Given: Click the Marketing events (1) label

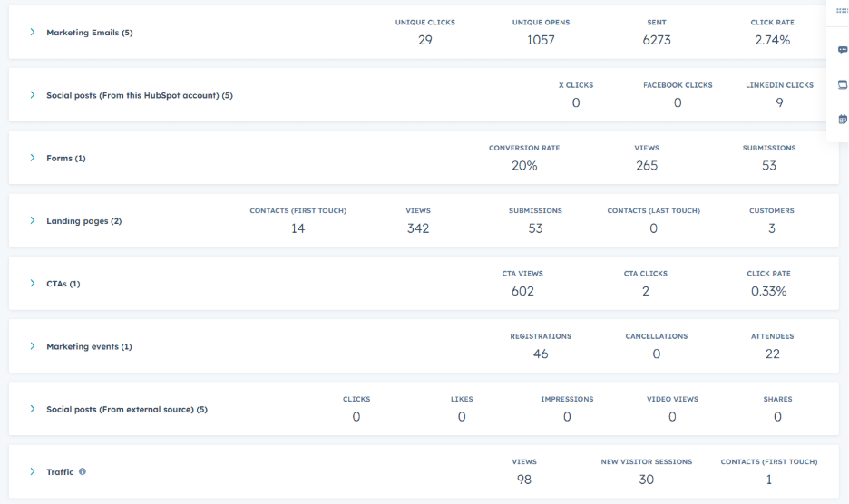Looking at the screenshot, I should pyautogui.click(x=89, y=346).
